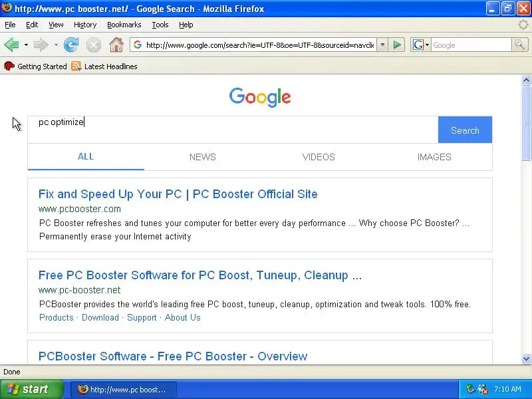This screenshot has height=399, width=532.
Task: Open the Edit menu
Action: point(32,25)
